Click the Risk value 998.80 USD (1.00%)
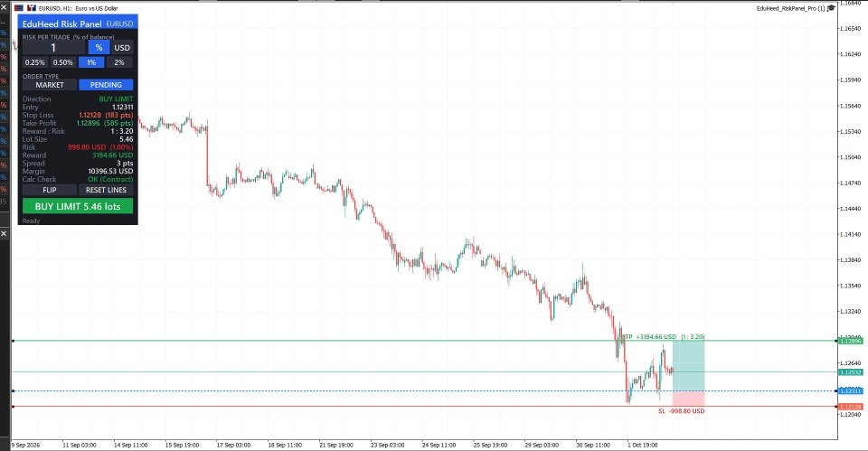 click(100, 147)
